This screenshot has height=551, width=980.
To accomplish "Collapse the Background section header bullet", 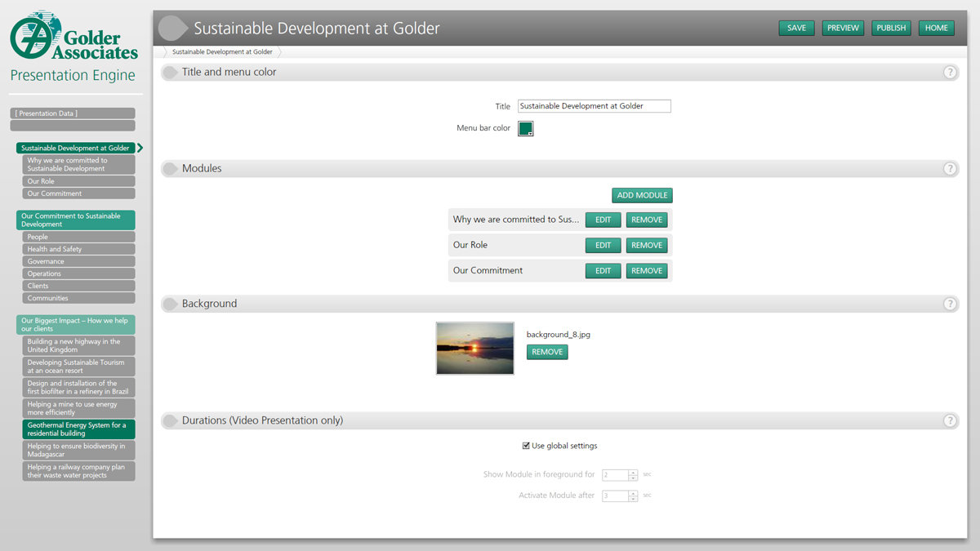I will pos(170,304).
